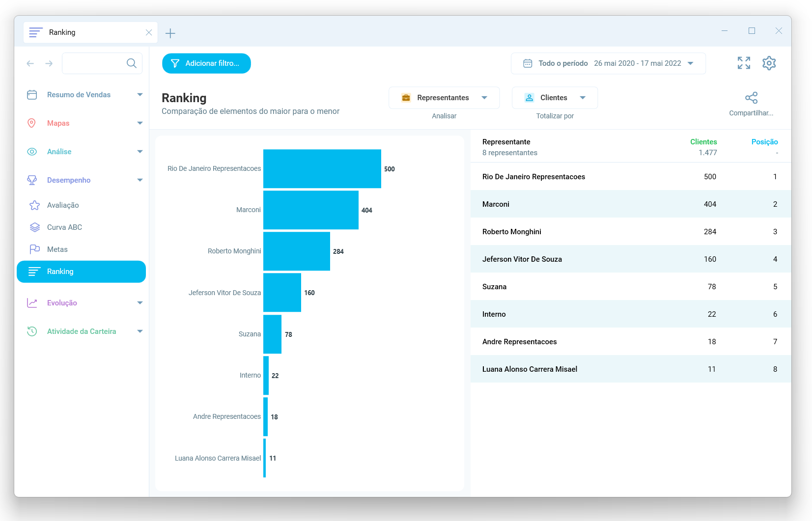Click the Representante column header

pos(506,142)
